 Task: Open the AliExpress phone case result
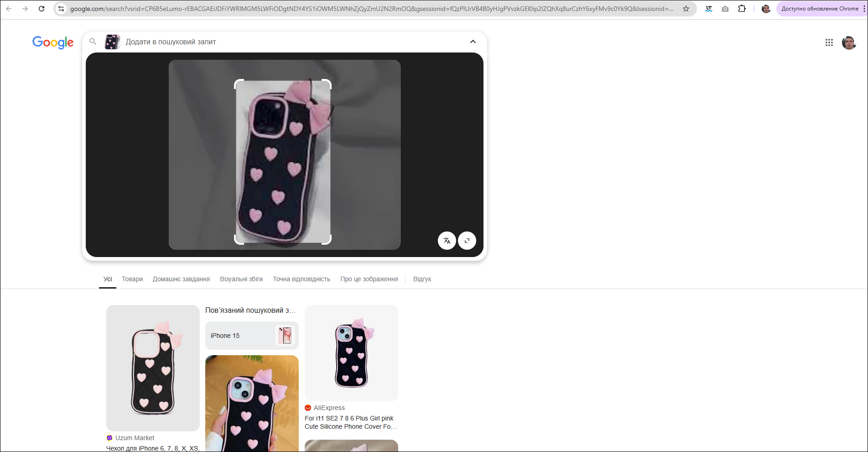coord(351,422)
